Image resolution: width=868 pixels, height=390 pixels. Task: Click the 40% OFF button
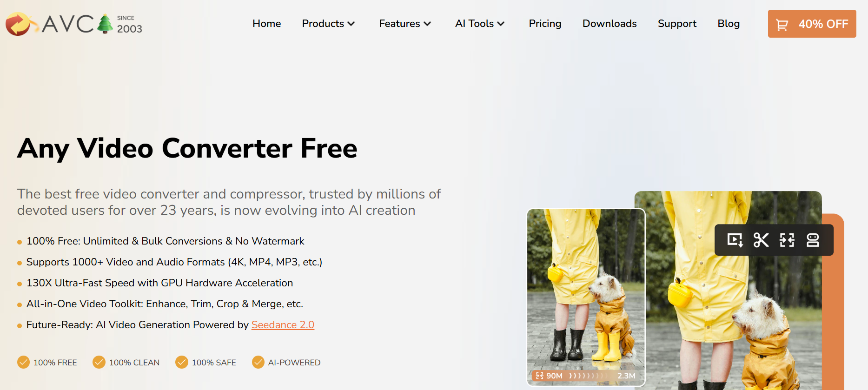click(812, 24)
